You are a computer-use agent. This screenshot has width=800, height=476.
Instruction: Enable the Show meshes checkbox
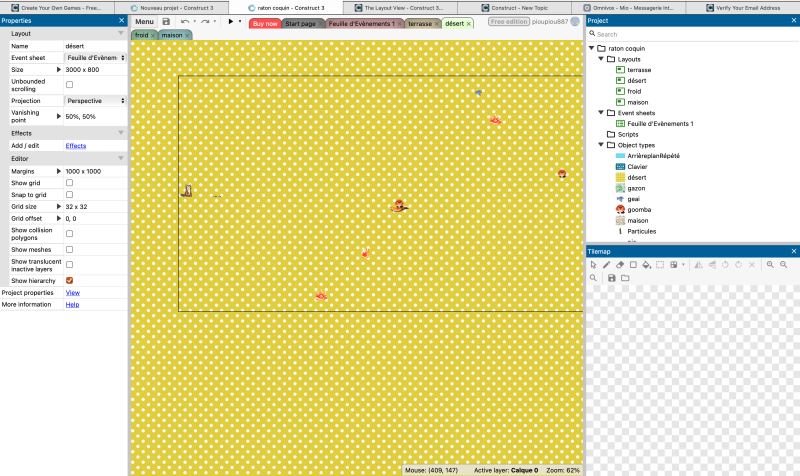click(69, 249)
